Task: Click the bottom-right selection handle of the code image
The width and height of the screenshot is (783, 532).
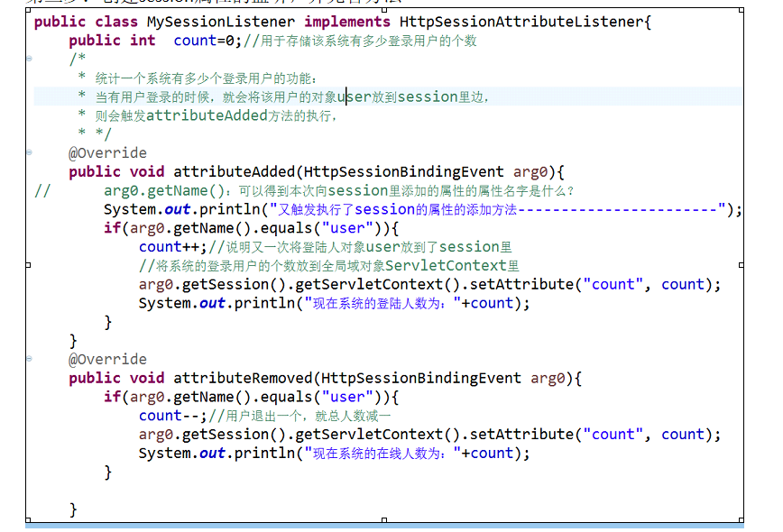Action: [742, 520]
